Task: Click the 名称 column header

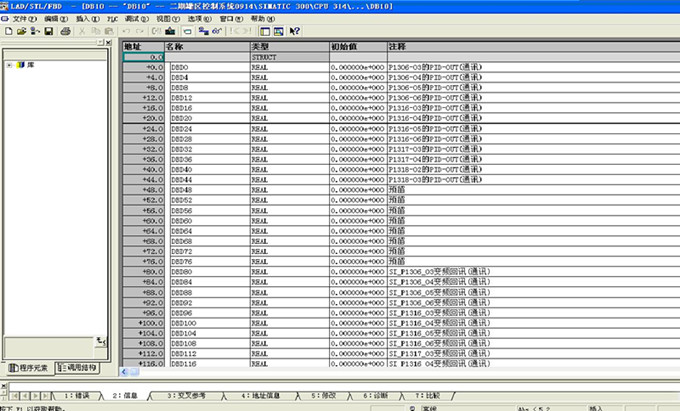Action: point(207,46)
